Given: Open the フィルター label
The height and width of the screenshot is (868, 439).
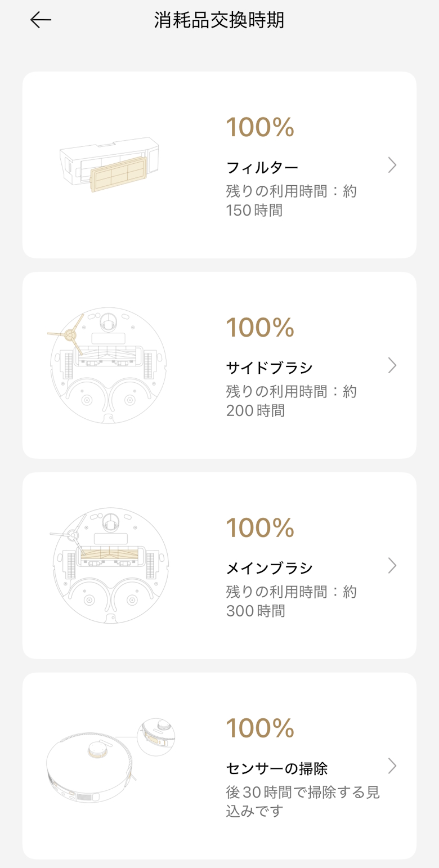Looking at the screenshot, I should tap(262, 168).
